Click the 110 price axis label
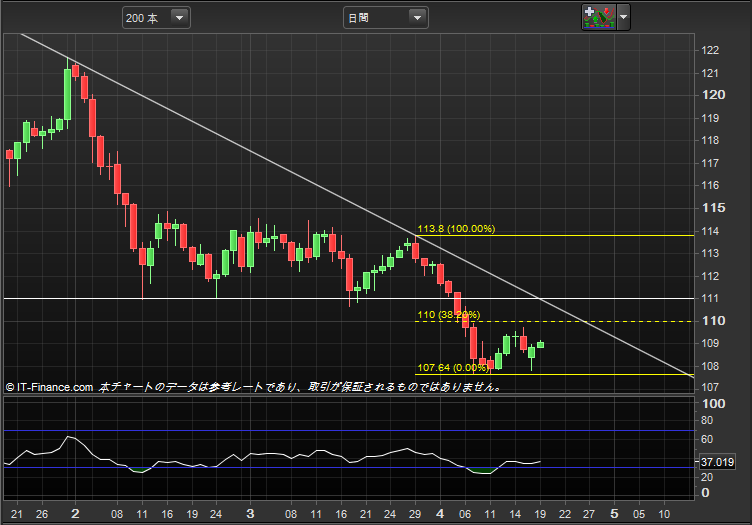The height and width of the screenshot is (525, 752). (x=713, y=321)
